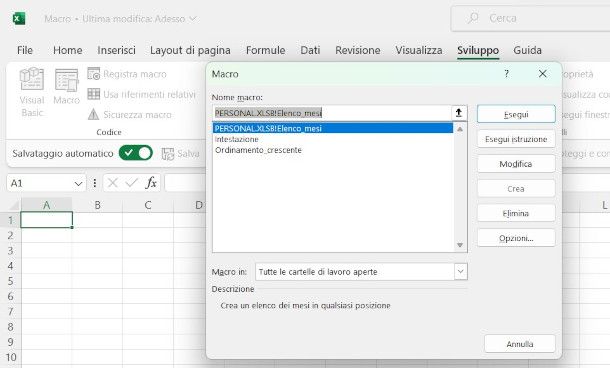Screen dimensions: 610x368
Task: Select the Ordinamento_crescente macro
Action: click(258, 150)
